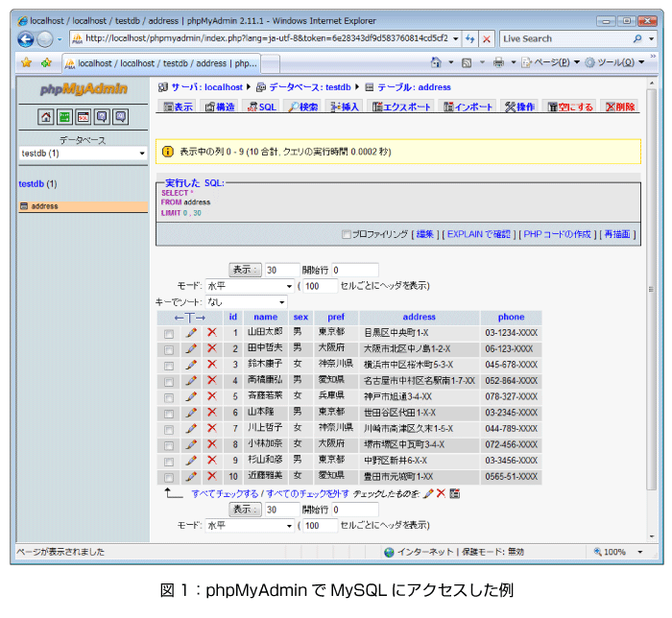This screenshot has width=672, height=618.
Task: Check the row 6 山本隆 checkbox
Action: point(169,414)
